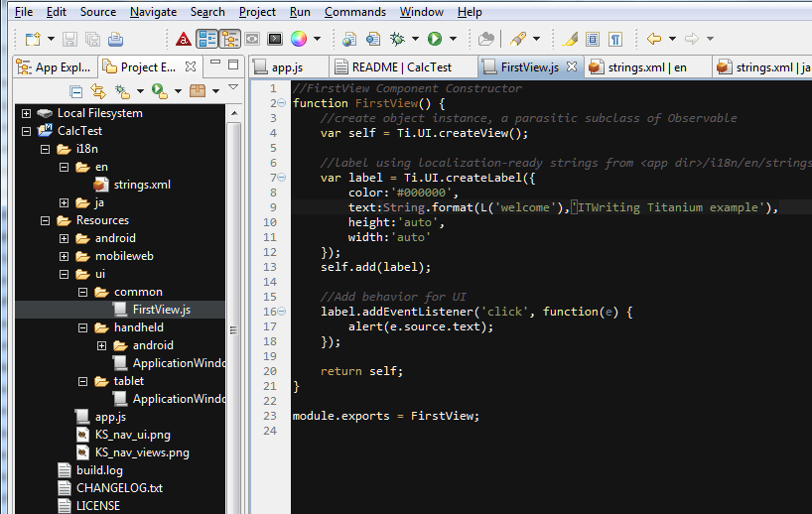The height and width of the screenshot is (514, 812).
Task: Open the themes dropdown arrow beside color wheel
Action: point(317,39)
